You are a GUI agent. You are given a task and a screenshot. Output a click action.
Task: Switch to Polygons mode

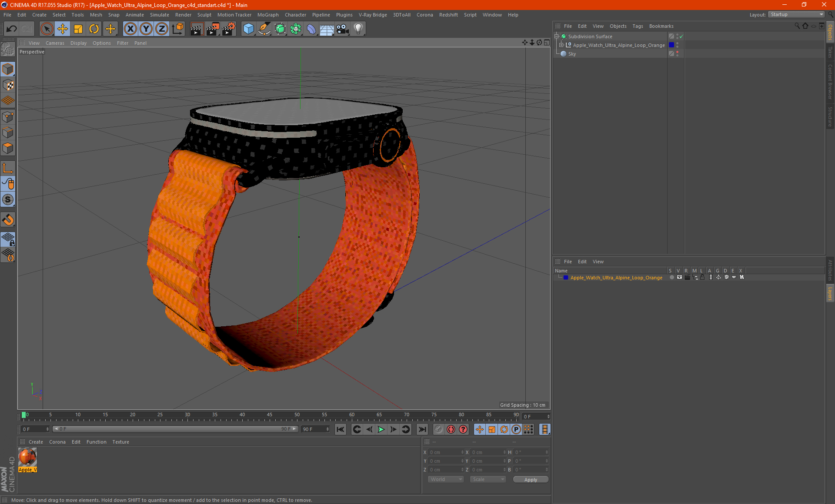pos(8,148)
